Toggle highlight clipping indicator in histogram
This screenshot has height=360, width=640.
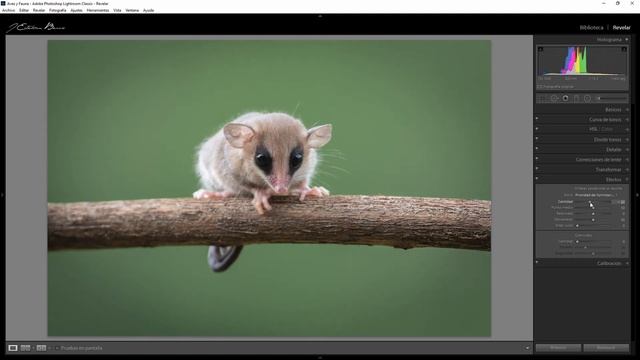pyautogui.click(x=624, y=49)
